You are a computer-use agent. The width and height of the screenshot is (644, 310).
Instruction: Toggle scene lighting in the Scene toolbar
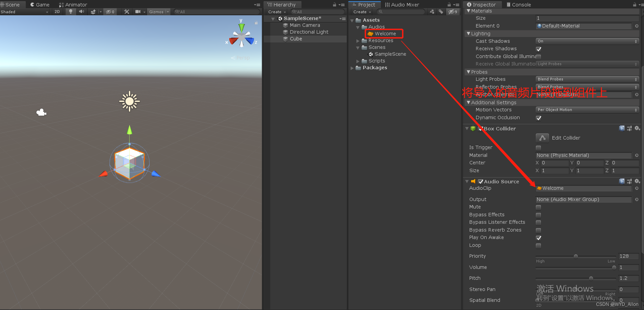70,11
